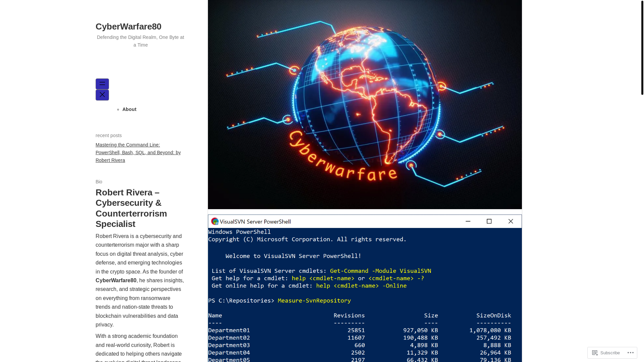Go to CyberWarfare80 site title

coord(128,26)
